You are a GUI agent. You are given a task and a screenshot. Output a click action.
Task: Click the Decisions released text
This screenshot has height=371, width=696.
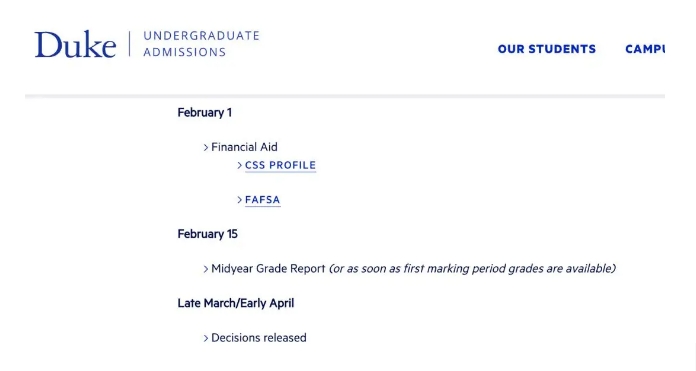coord(259,338)
